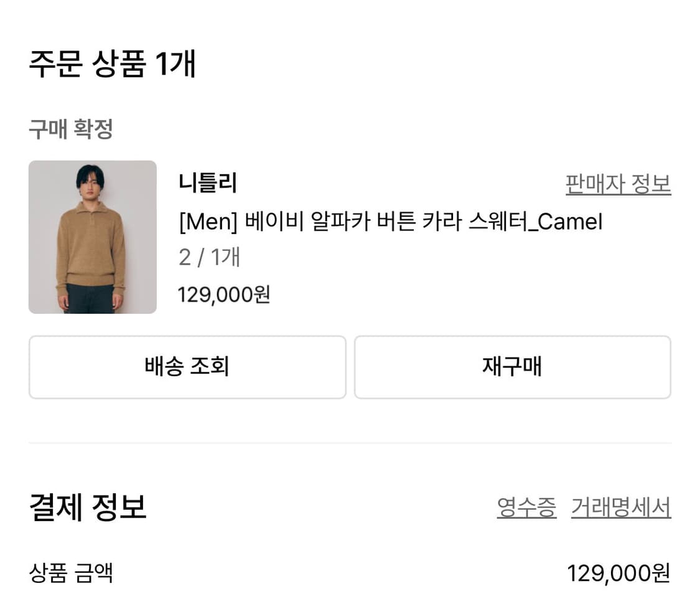
Task: Buy the sweater again using 재구매
Action: click(x=511, y=367)
